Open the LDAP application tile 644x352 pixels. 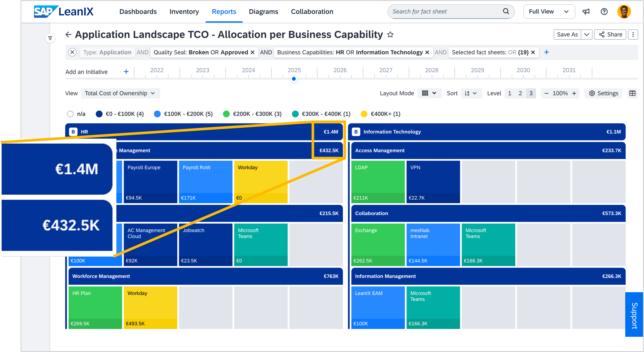click(x=378, y=182)
